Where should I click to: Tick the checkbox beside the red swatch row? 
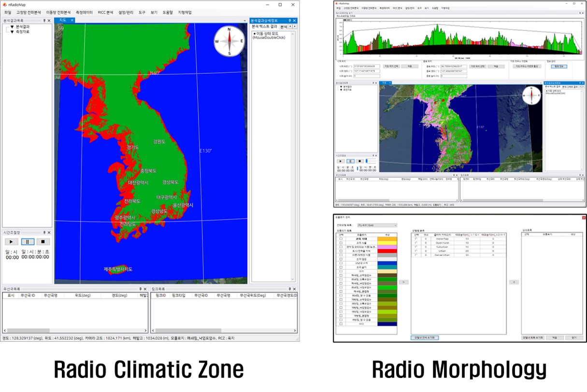tap(341, 251)
